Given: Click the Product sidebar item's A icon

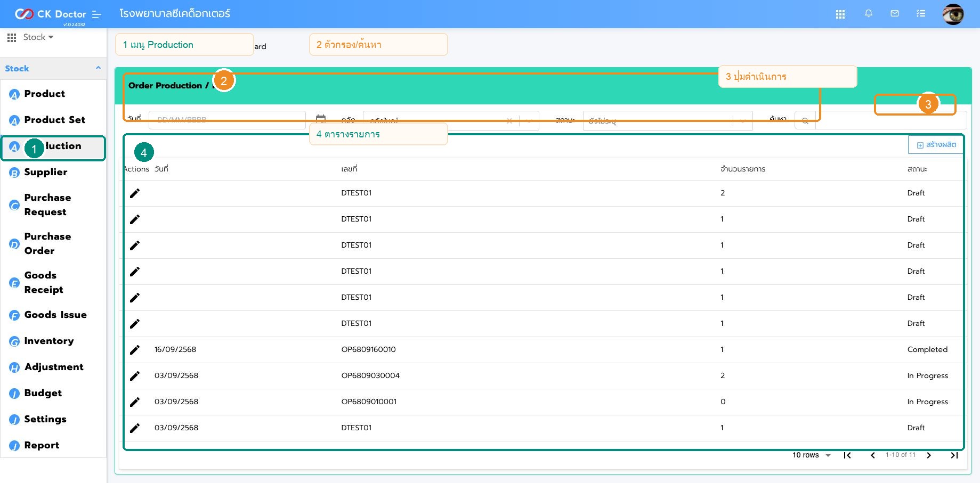Looking at the screenshot, I should tap(14, 94).
